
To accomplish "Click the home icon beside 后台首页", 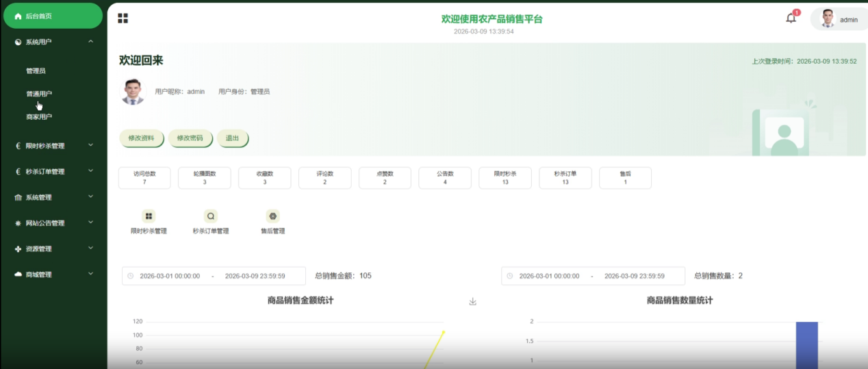I will (x=18, y=16).
